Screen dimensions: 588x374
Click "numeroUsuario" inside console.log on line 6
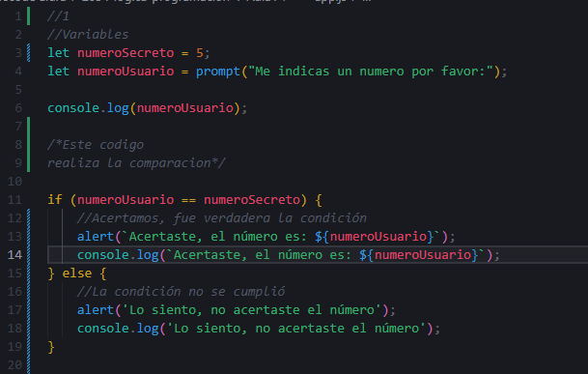point(184,108)
